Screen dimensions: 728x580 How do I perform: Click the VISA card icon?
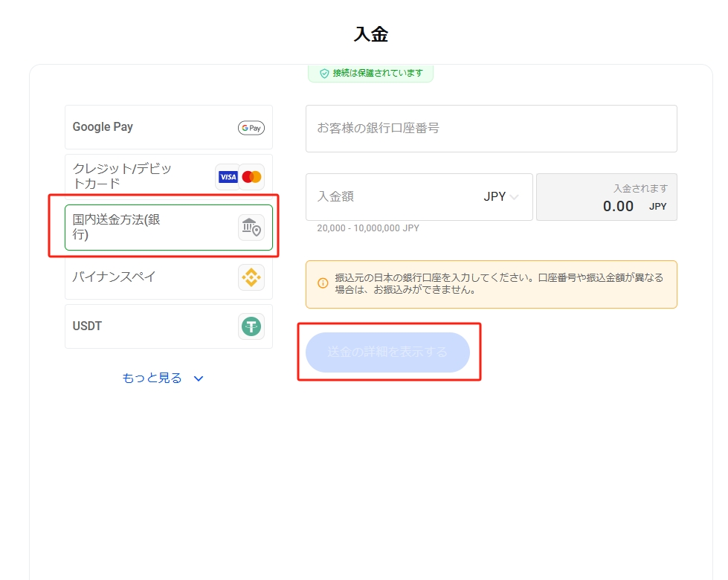[228, 177]
